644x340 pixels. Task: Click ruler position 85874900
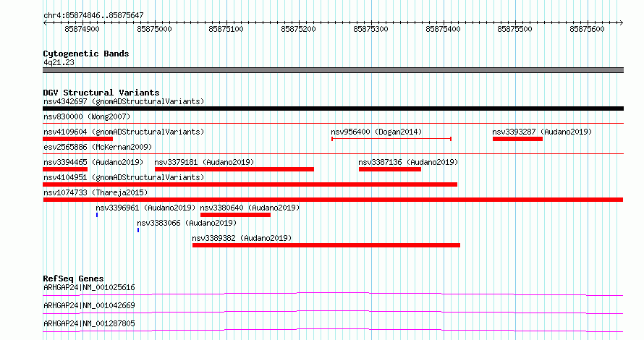82,29
